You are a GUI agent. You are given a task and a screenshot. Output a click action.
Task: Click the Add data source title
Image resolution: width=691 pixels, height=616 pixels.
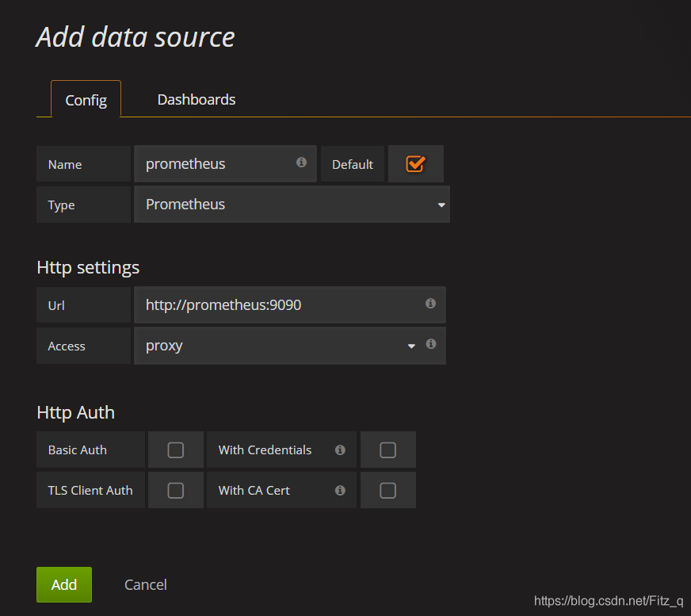click(136, 37)
